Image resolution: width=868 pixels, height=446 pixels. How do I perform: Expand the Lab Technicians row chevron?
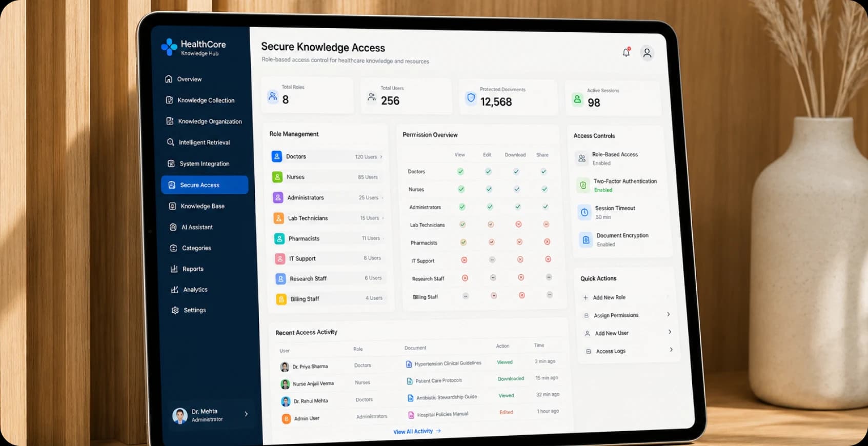(383, 218)
